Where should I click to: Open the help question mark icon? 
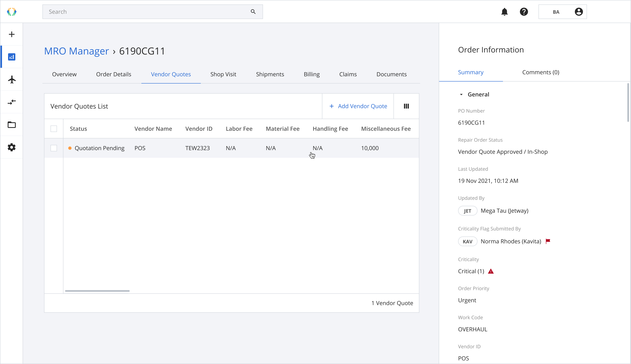(524, 12)
